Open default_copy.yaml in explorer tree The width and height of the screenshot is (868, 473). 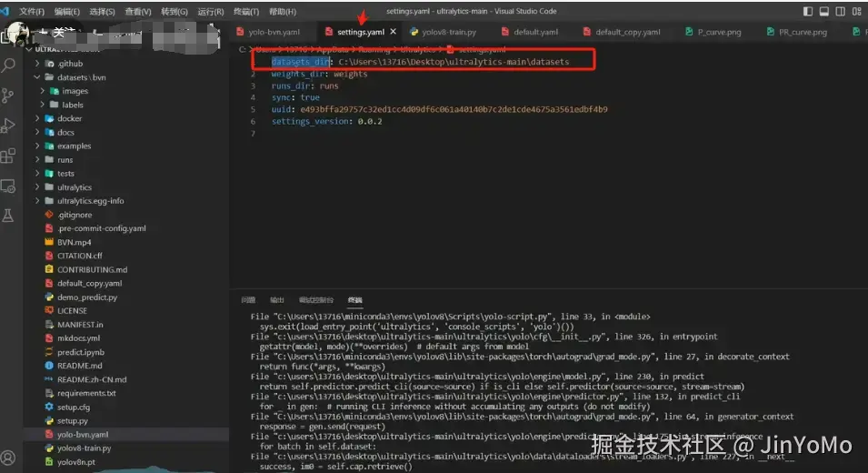pos(89,283)
